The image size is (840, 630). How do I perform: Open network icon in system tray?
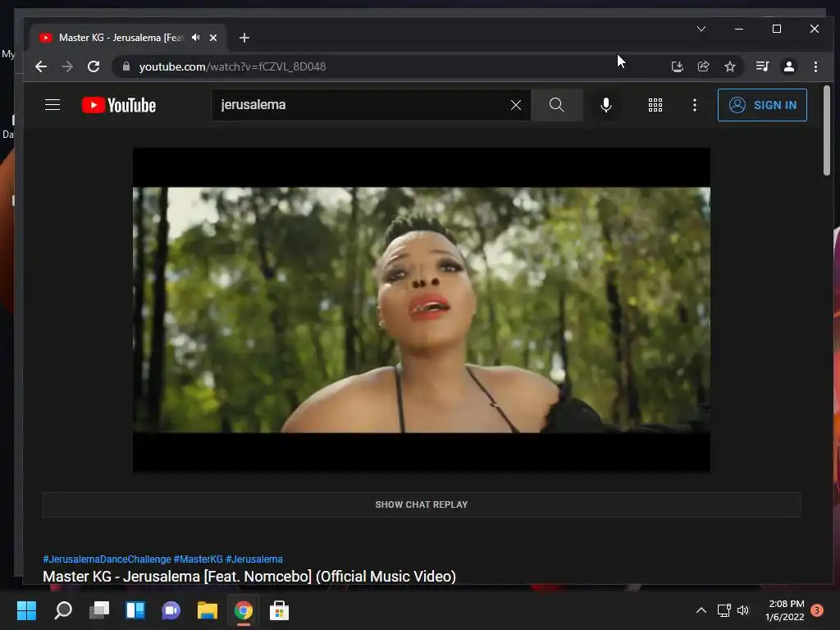(x=724, y=610)
